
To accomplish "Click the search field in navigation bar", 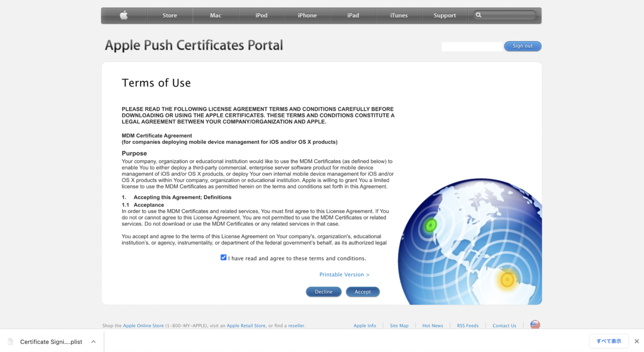I will coord(505,16).
